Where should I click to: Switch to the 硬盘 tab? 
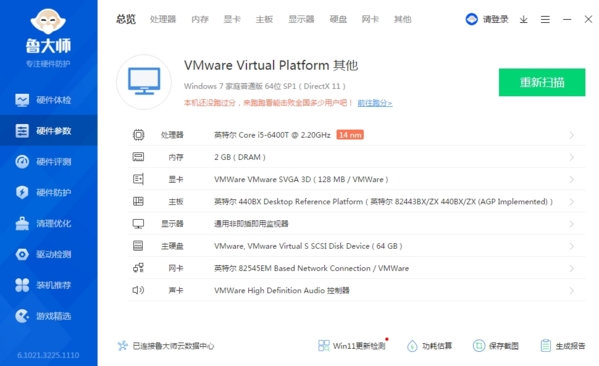338,19
